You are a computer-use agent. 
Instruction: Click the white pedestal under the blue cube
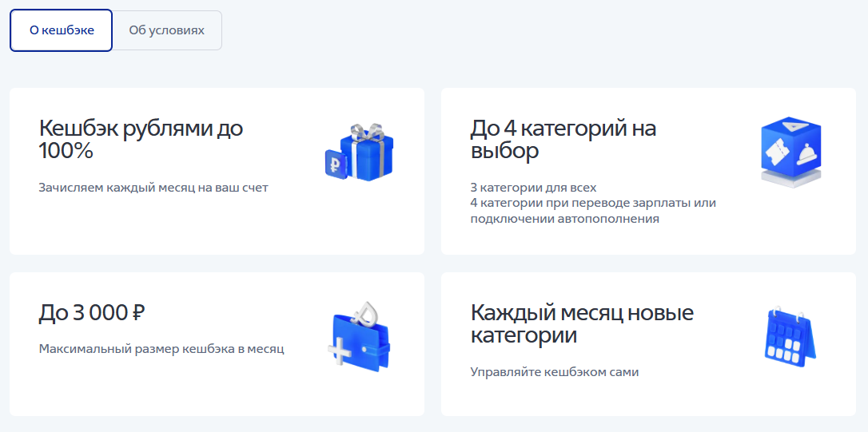(x=790, y=181)
